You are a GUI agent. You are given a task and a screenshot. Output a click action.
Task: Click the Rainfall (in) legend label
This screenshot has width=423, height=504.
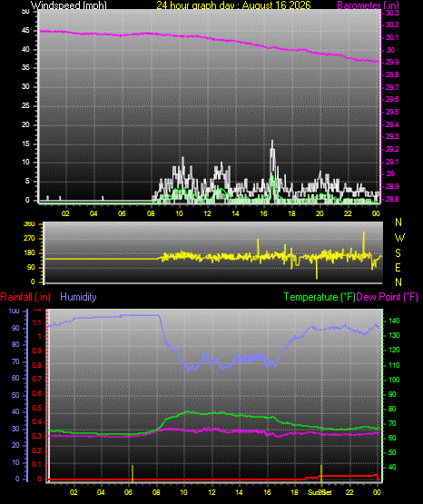[25, 297]
